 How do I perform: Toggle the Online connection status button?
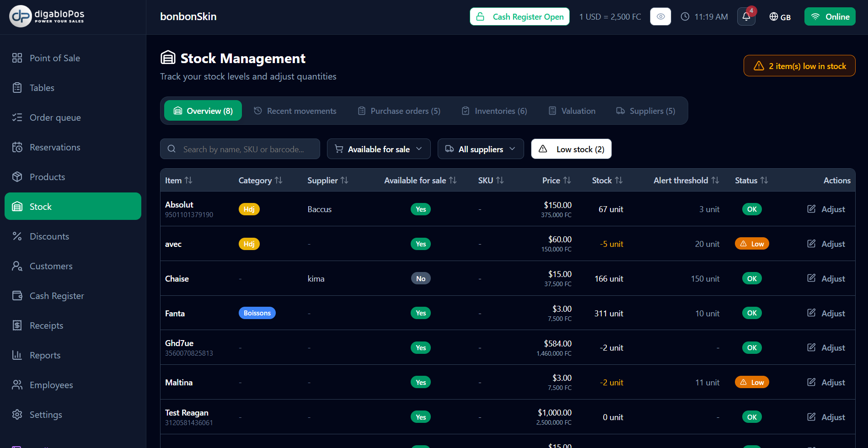[x=830, y=17]
